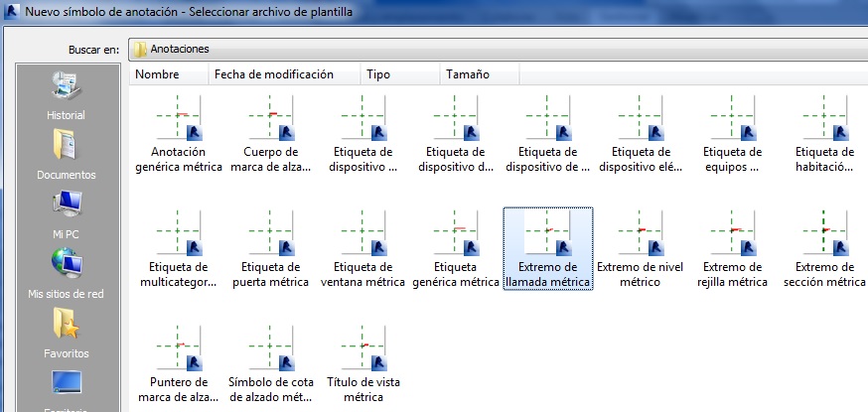
Task: Open Mi PC from places sidebar
Action: 66,213
